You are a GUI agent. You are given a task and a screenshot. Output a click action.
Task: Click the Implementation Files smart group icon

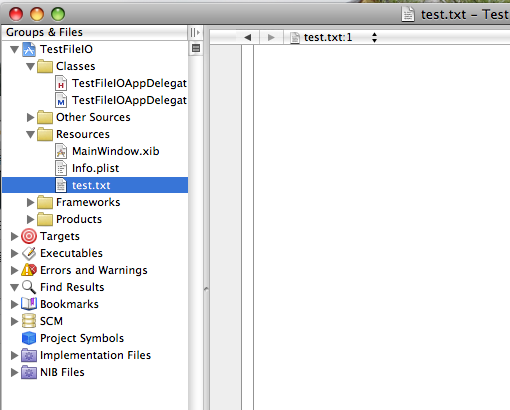(29, 355)
